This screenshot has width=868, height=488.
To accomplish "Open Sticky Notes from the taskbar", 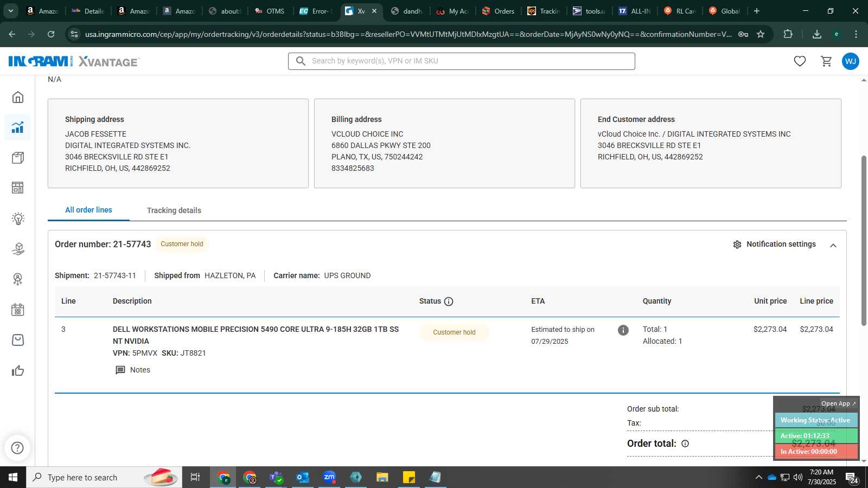I will 409,477.
